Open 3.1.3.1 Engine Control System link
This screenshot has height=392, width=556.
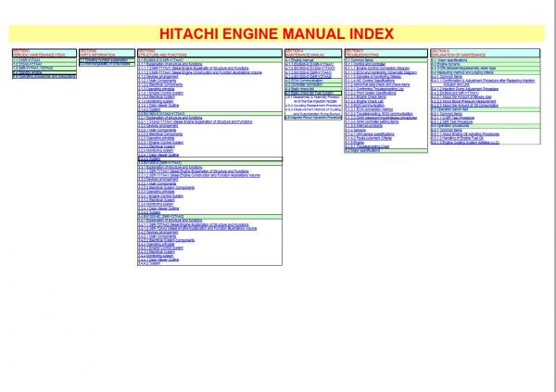(160, 93)
